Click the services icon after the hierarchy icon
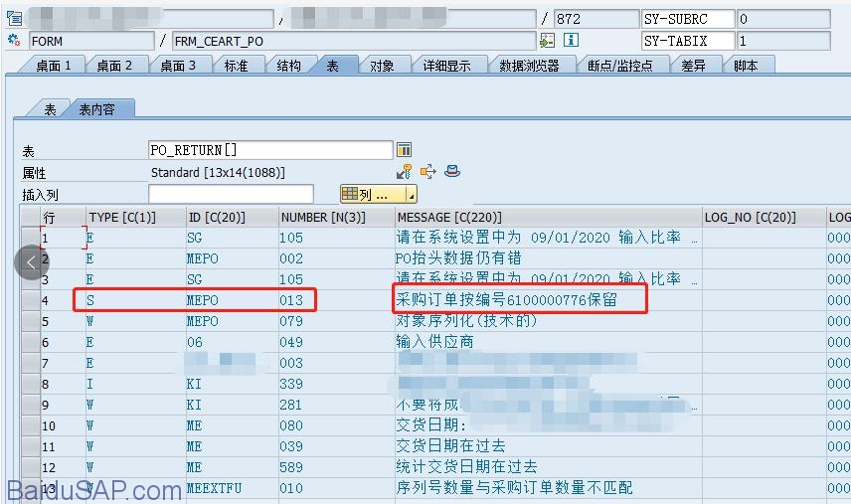 pos(452,172)
